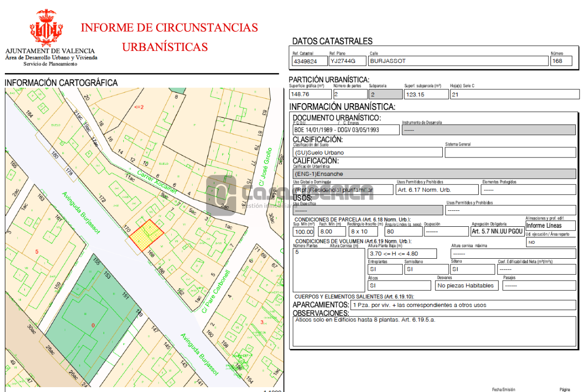Click the INFORMACIÓN URBANÍSTICA heading
Viewport: 582px width, 392px height.
coord(342,107)
